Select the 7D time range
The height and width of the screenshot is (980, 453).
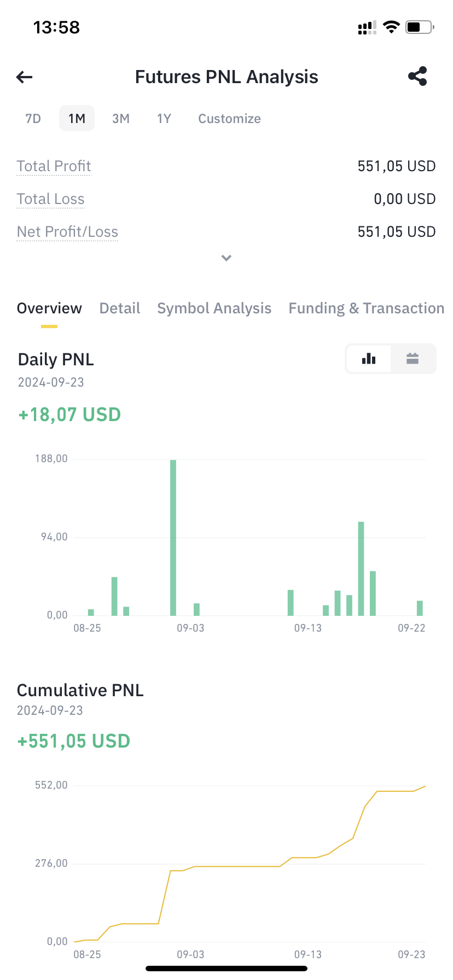(x=33, y=119)
